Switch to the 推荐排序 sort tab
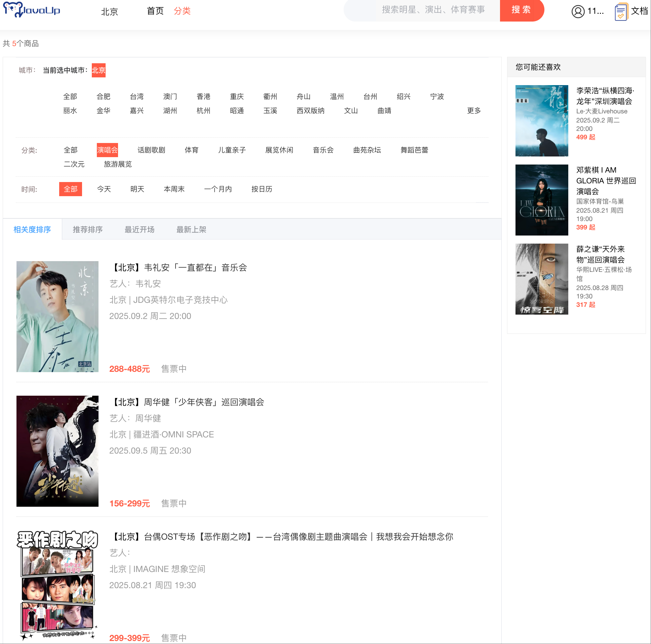651x644 pixels. pos(88,229)
